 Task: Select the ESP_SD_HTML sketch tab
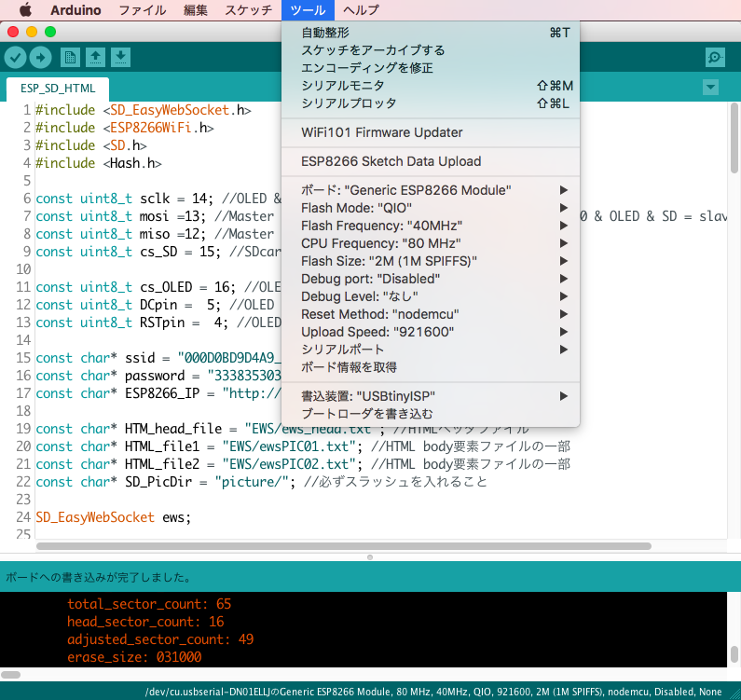click(x=58, y=89)
